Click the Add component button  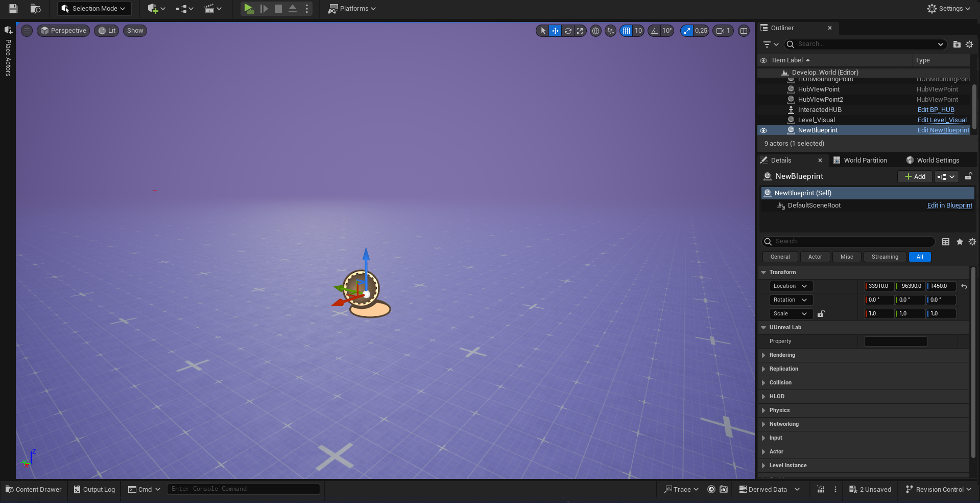(x=915, y=177)
